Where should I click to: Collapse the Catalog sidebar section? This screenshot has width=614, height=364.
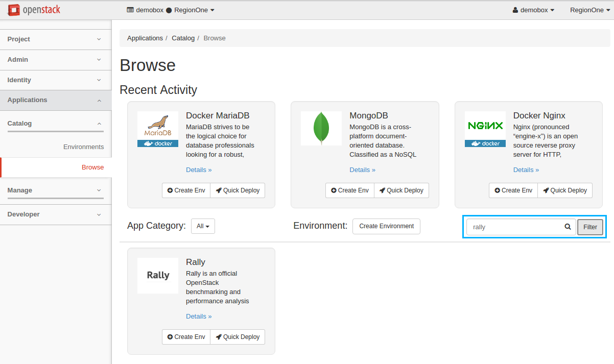click(x=55, y=123)
